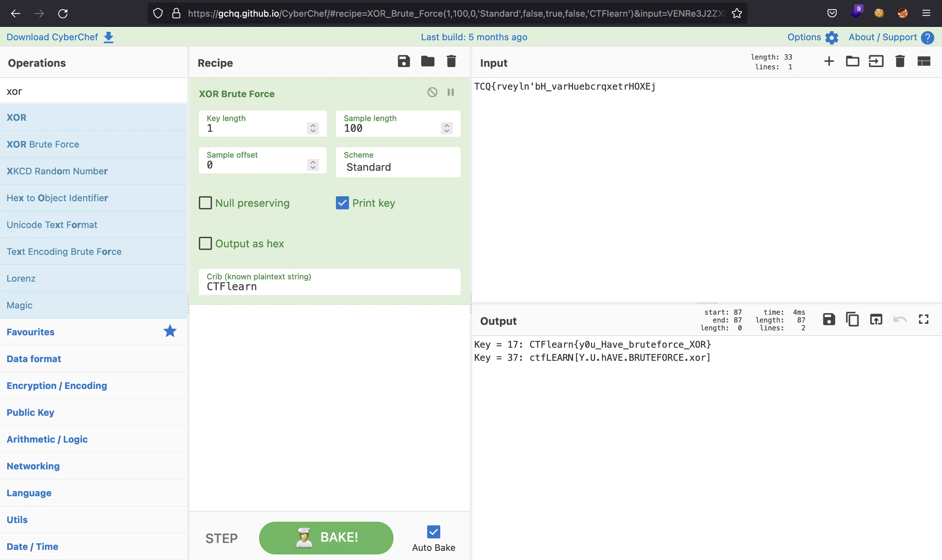Clear input and output trash icon
Image resolution: width=942 pixels, height=560 pixels.
click(900, 61)
